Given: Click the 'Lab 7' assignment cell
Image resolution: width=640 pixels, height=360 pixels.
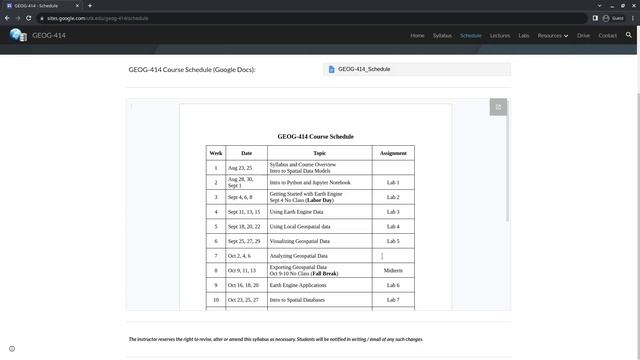Looking at the screenshot, I should (393, 300).
